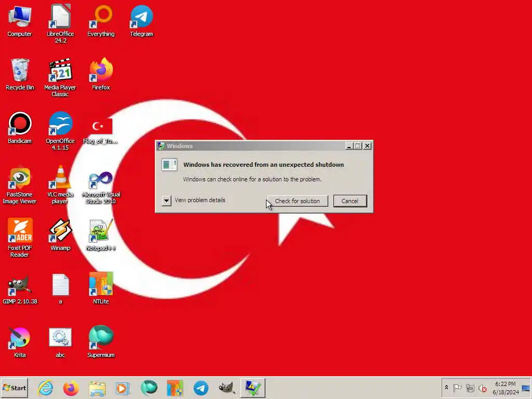Open NTLite from the taskbar
532x399 pixels.
click(x=175, y=388)
